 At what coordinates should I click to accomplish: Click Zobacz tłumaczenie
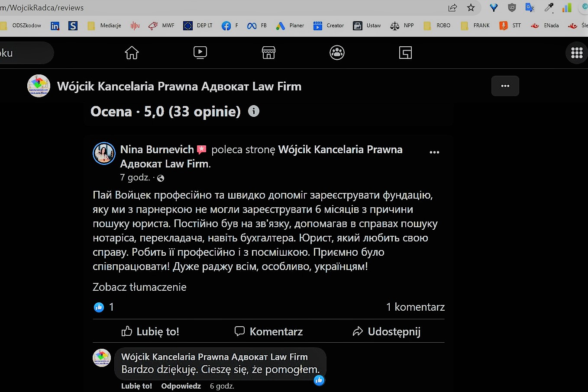pyautogui.click(x=139, y=287)
